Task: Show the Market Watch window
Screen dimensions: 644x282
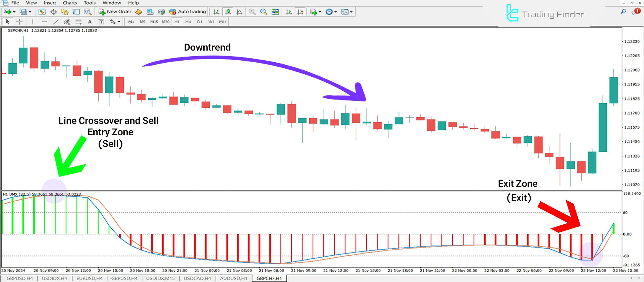Action: tap(42, 12)
